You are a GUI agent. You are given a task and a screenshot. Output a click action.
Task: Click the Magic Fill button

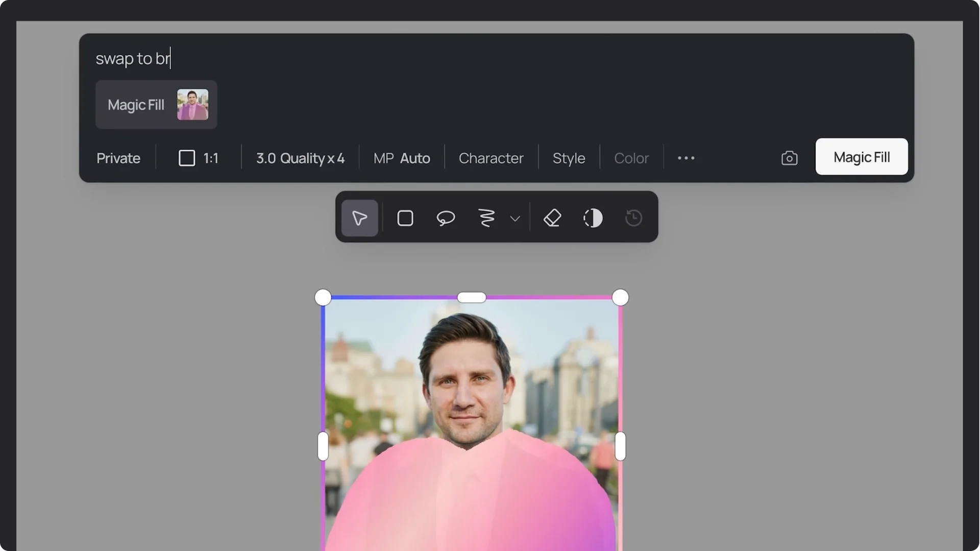coord(861,157)
